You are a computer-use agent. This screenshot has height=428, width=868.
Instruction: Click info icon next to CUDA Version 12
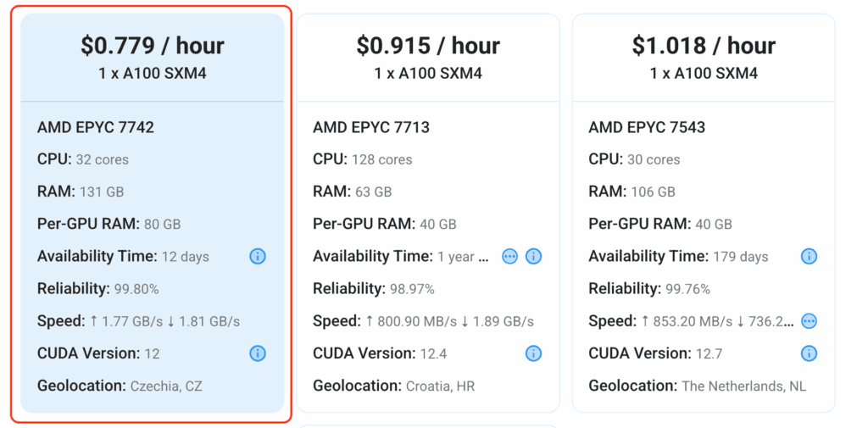258,353
